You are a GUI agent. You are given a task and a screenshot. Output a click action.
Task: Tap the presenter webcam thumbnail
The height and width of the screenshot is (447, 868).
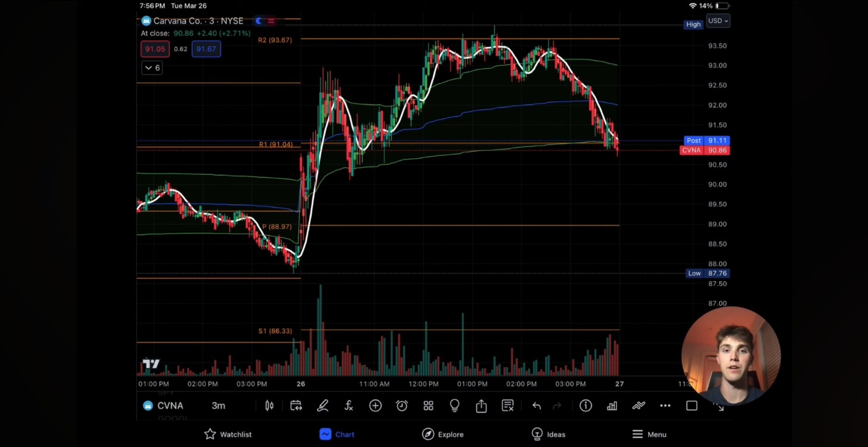point(731,355)
